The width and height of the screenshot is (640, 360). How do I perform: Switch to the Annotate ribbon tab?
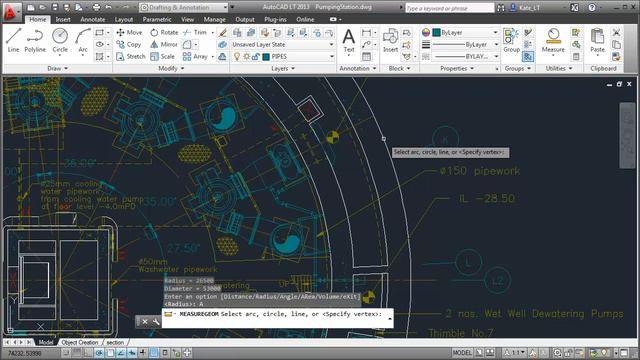(93, 19)
